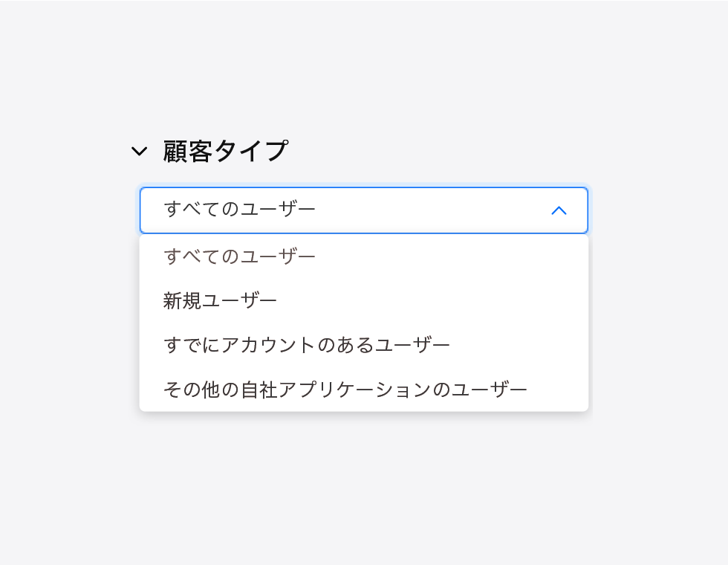Select すでにアカウントのあるユーザー option
Viewport: 728px width, 565px height.
[x=307, y=345]
